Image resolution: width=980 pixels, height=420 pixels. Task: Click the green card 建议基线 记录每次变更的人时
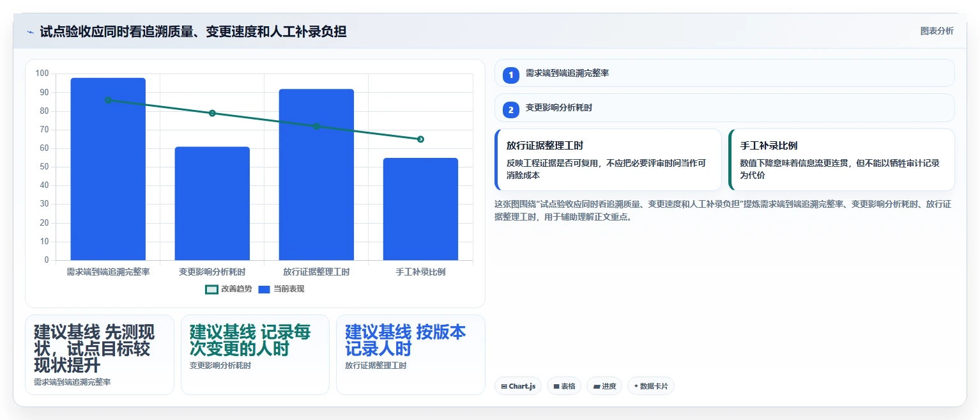255,355
